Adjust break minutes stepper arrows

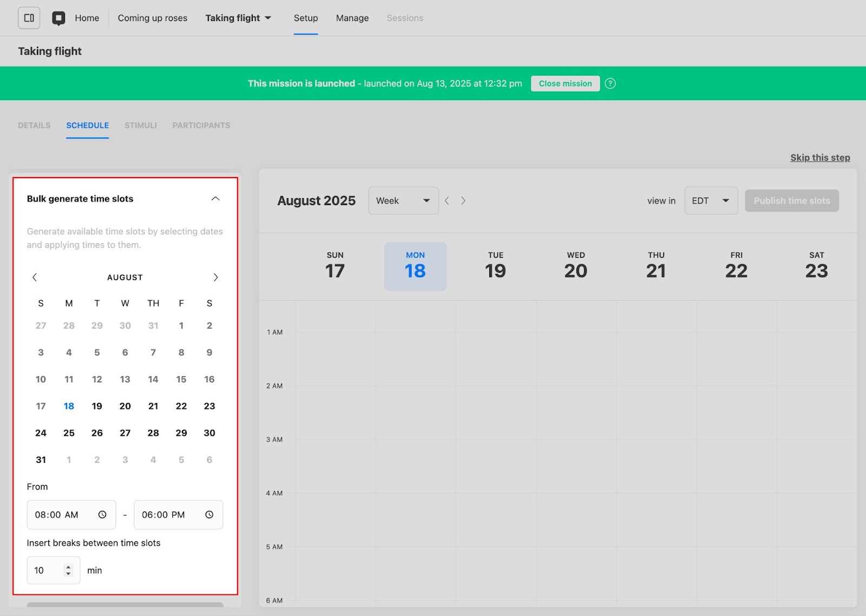(68, 571)
